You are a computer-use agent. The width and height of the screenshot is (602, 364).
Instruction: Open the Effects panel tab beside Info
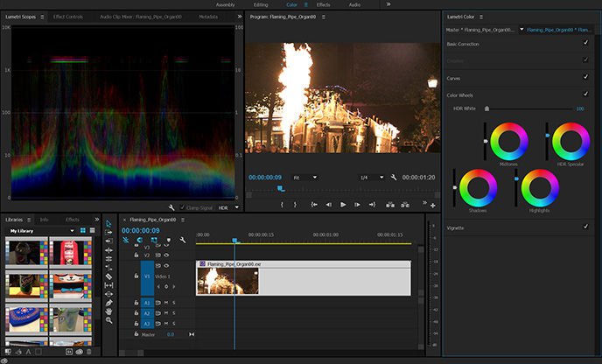coord(73,219)
